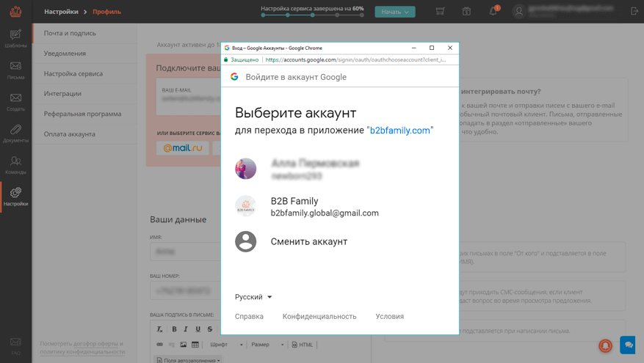This screenshot has width=644, height=363.
Task: Open the Размер size dropdown
Action: 267,345
